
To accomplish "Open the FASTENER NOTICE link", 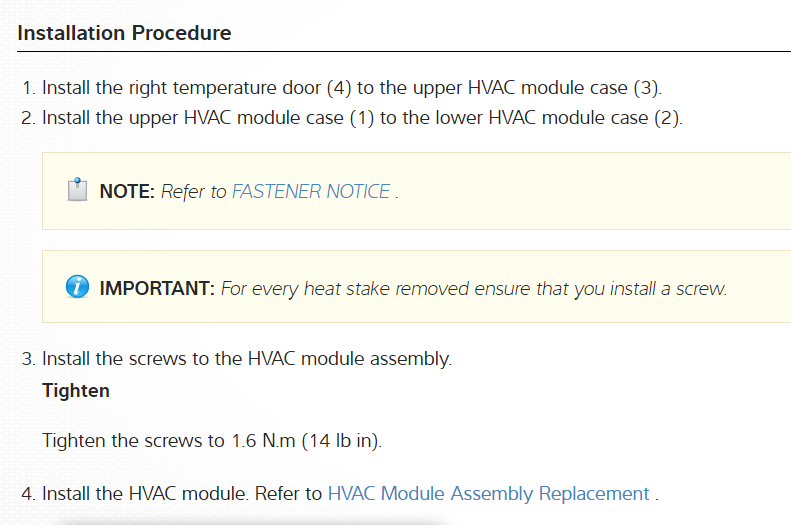I will pos(311,191).
